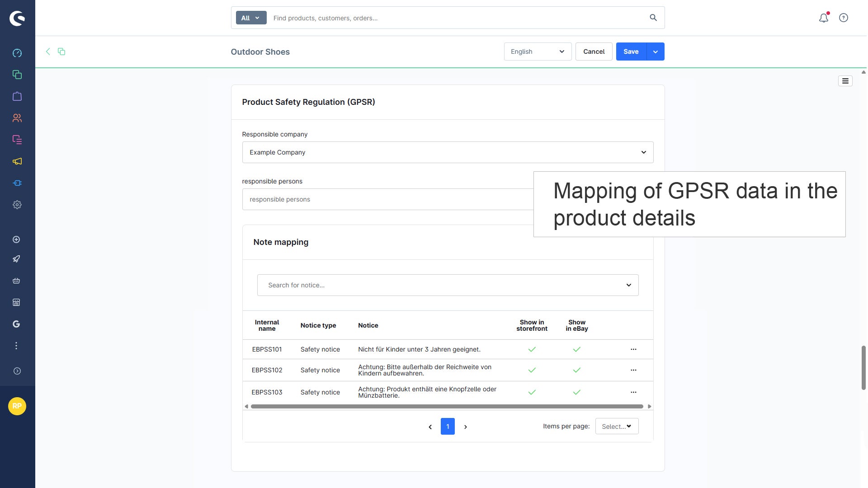
Task: Go back with the left chevron
Action: click(48, 52)
